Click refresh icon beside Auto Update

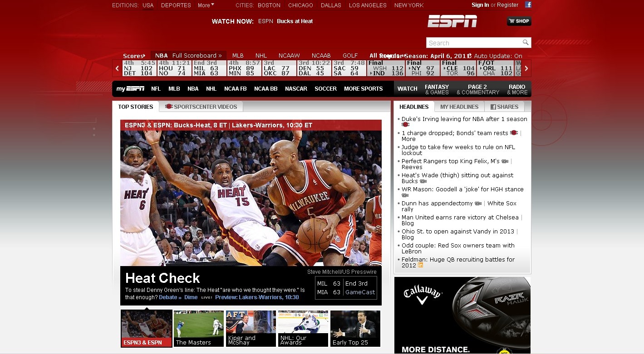tap(470, 56)
